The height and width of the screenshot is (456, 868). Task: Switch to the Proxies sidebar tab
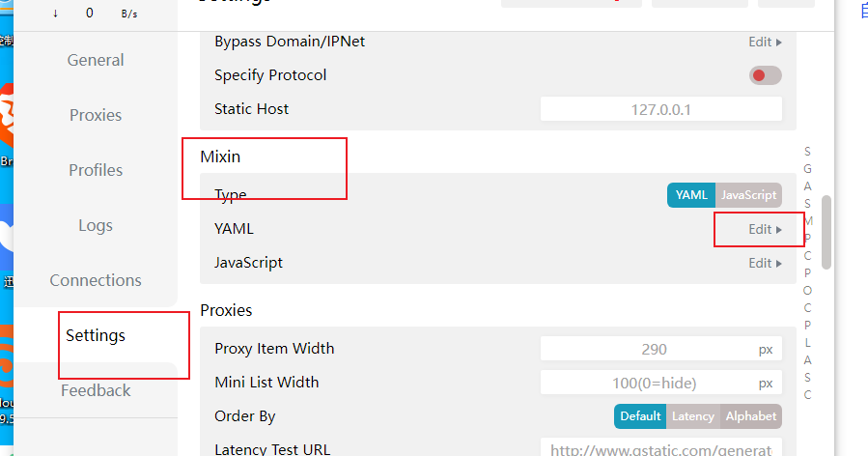(x=96, y=115)
